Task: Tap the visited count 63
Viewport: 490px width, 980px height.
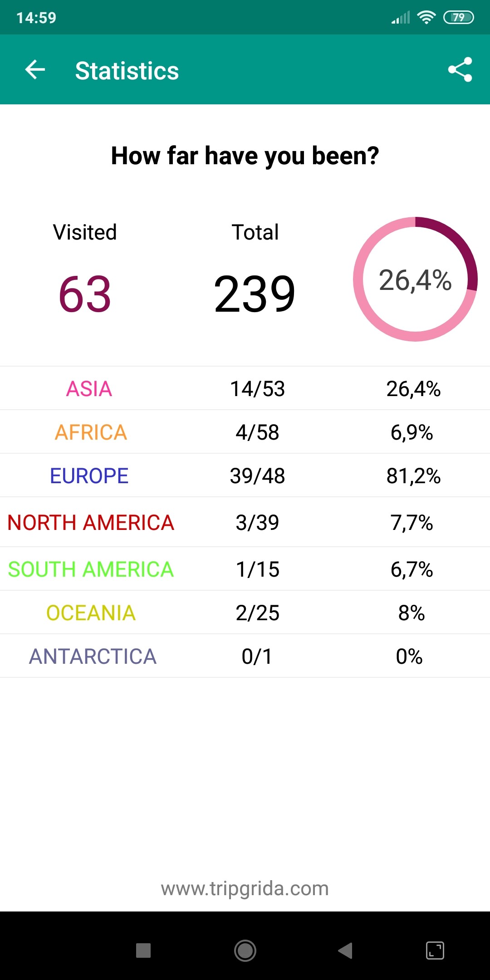Action: click(85, 294)
